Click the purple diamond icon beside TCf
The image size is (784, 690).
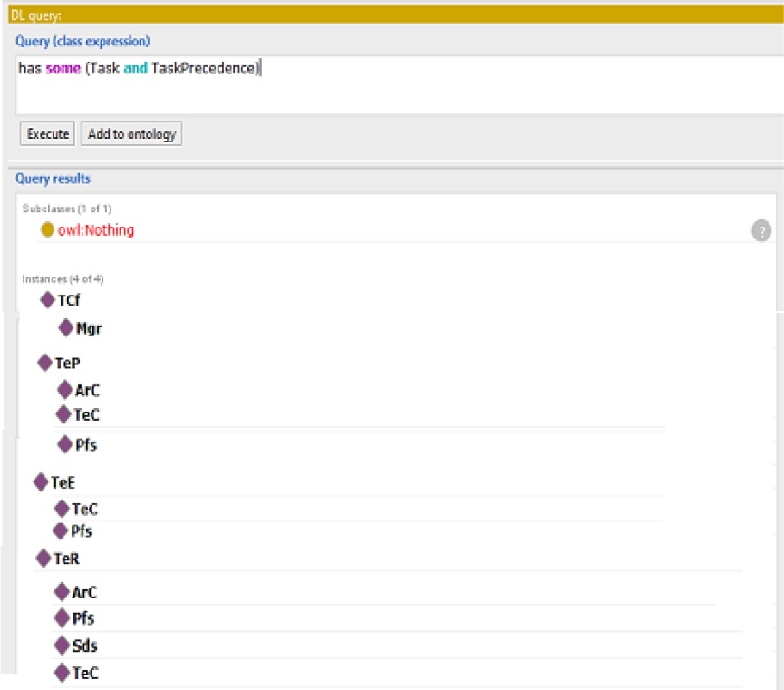(x=48, y=301)
